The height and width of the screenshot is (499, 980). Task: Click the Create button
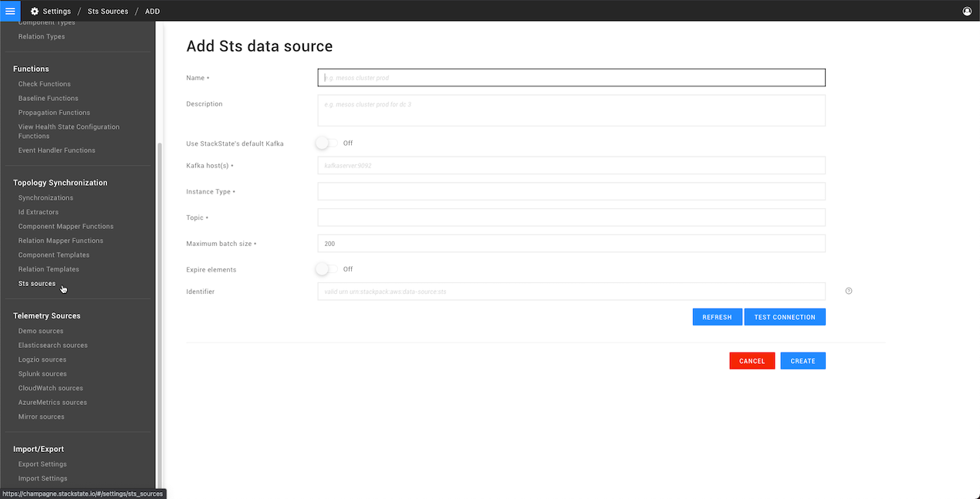(803, 361)
